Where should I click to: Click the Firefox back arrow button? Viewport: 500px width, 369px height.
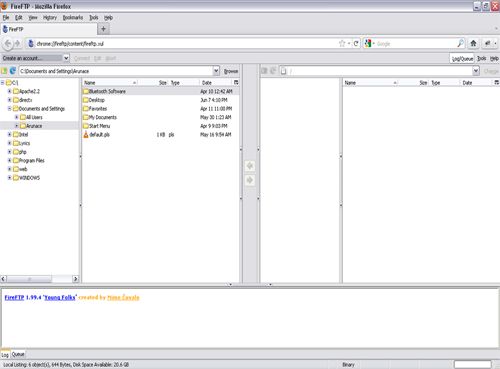tap(8, 44)
